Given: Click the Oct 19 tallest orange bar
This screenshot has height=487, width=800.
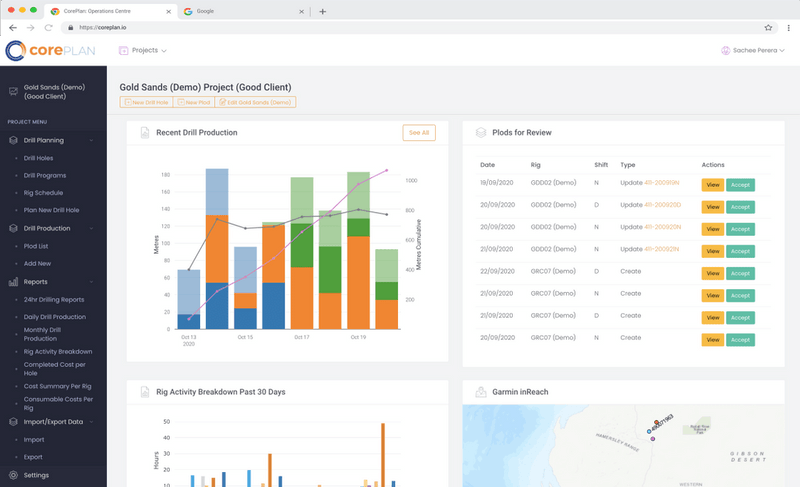Looking at the screenshot, I should tap(358, 283).
